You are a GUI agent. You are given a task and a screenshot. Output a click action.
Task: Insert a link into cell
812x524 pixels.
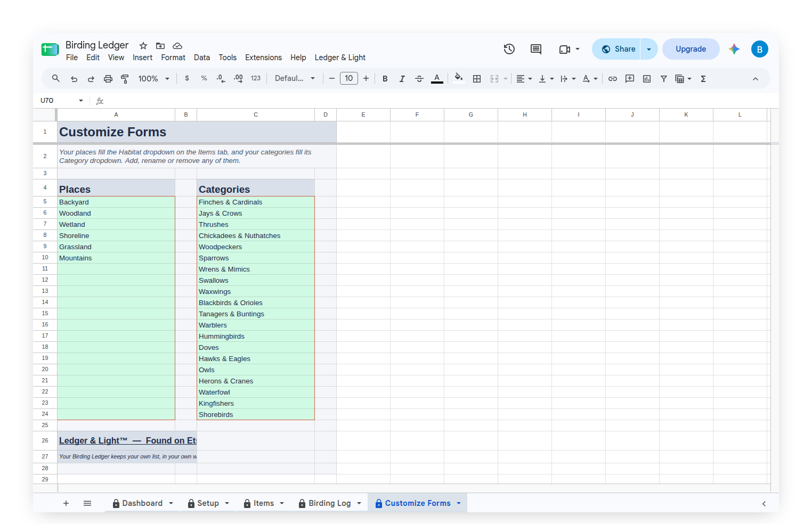click(x=613, y=79)
